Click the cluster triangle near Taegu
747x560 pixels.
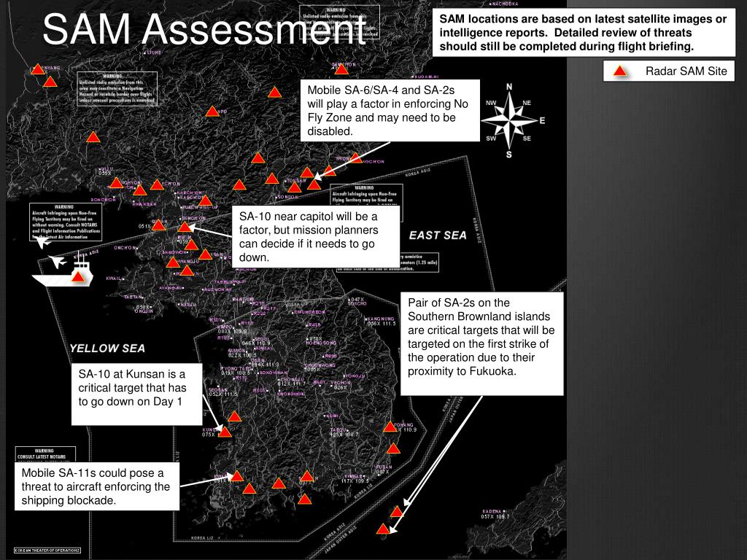click(x=306, y=475)
